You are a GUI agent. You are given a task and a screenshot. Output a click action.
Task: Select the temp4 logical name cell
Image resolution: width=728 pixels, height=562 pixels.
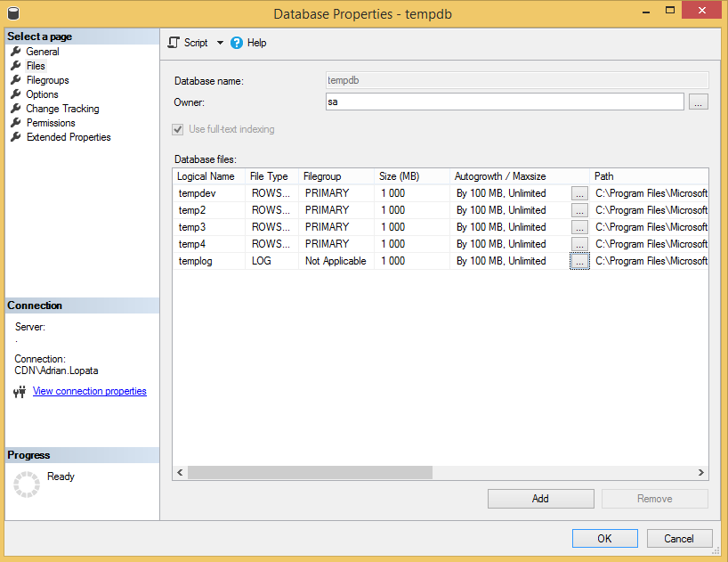click(209, 244)
